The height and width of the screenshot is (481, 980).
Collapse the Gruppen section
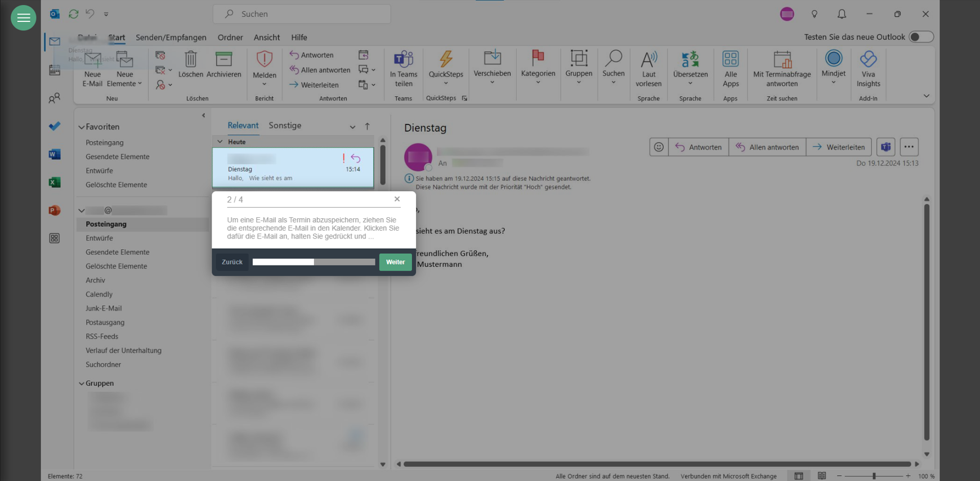(x=82, y=384)
